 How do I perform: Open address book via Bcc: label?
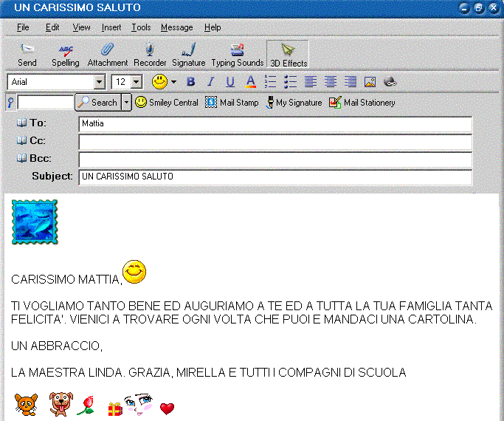pyautogui.click(x=34, y=158)
